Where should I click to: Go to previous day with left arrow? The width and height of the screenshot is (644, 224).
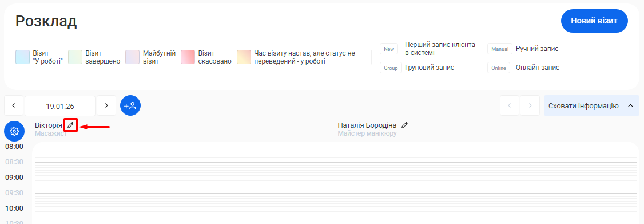tap(14, 106)
